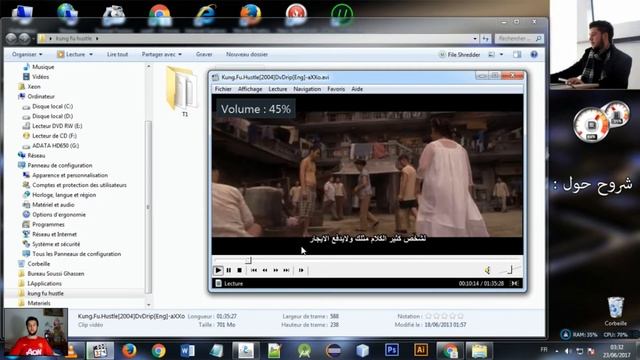The image size is (640, 360).
Task: Open the Lecture dropdown arrow in Explorer toolbar
Action: (x=91, y=54)
